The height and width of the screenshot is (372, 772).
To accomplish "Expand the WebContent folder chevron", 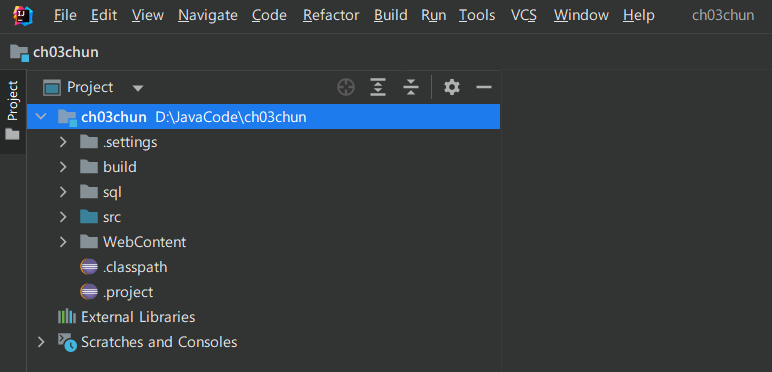I will tap(63, 242).
